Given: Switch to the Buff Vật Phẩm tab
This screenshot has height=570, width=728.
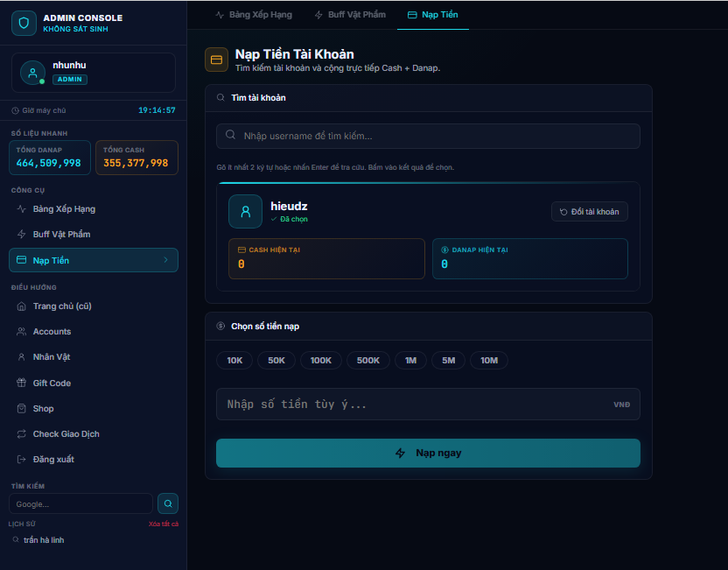Looking at the screenshot, I should (350, 15).
